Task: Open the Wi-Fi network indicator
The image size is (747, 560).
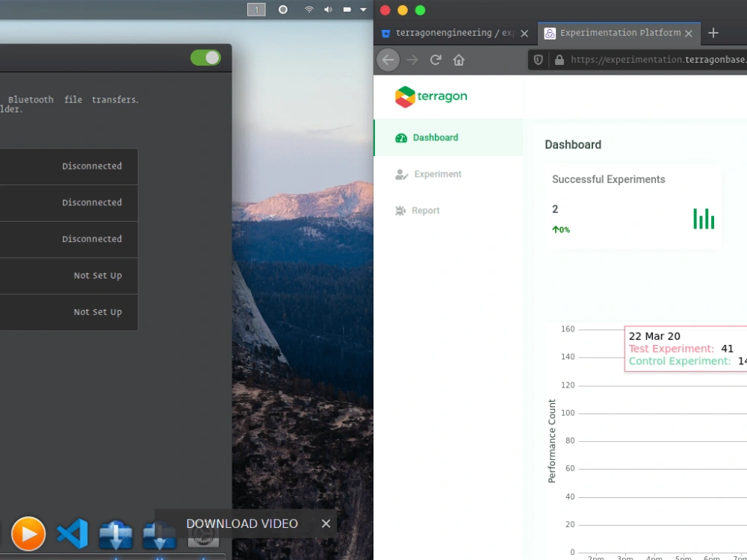Action: 309,10
